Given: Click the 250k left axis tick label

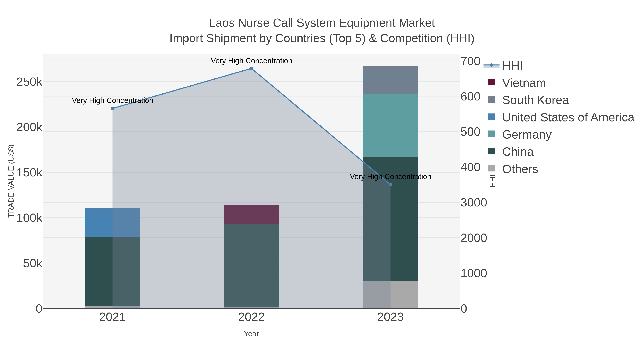Looking at the screenshot, I should tap(30, 82).
